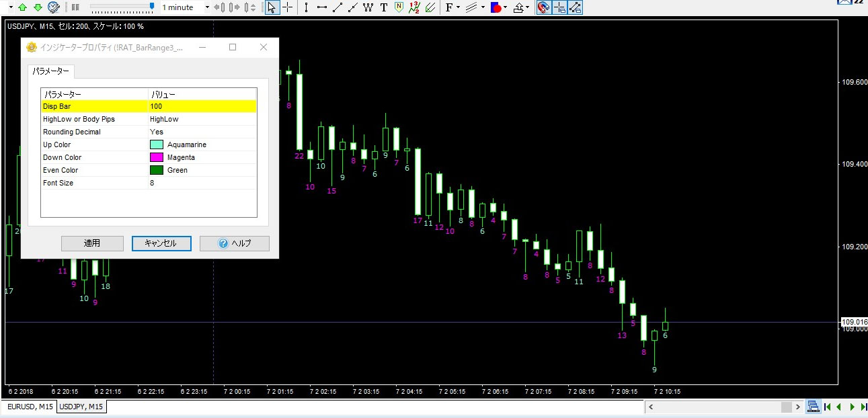Click the green down arrow toolbar icon
The height and width of the screenshot is (418, 868).
pyautogui.click(x=38, y=7)
